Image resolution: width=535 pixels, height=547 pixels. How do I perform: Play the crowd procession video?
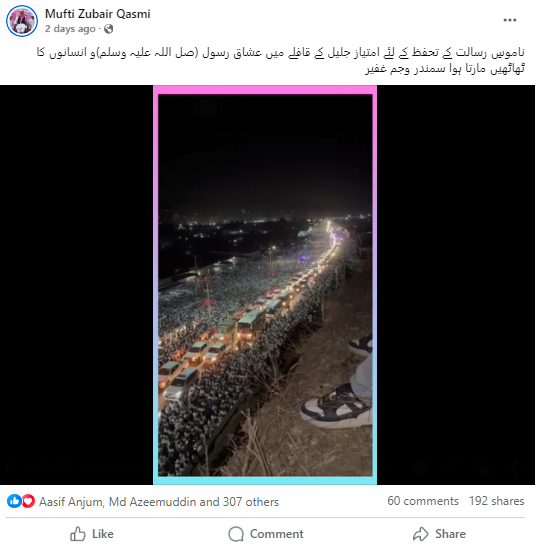coord(265,285)
